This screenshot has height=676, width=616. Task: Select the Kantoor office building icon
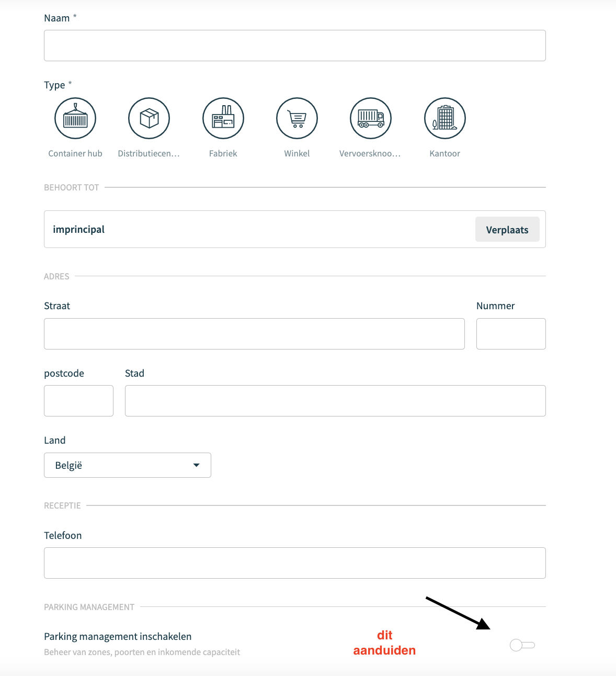tap(445, 118)
